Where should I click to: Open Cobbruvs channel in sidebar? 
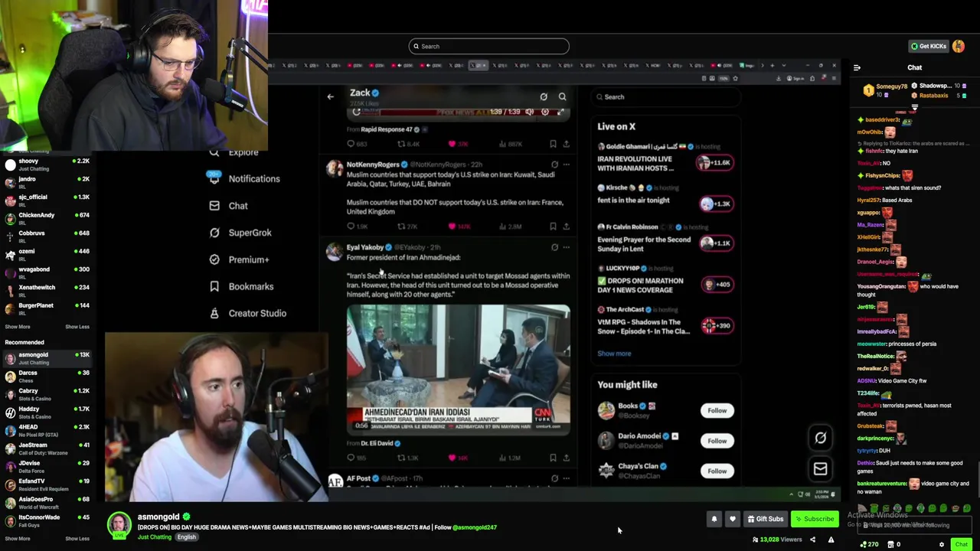click(x=46, y=236)
